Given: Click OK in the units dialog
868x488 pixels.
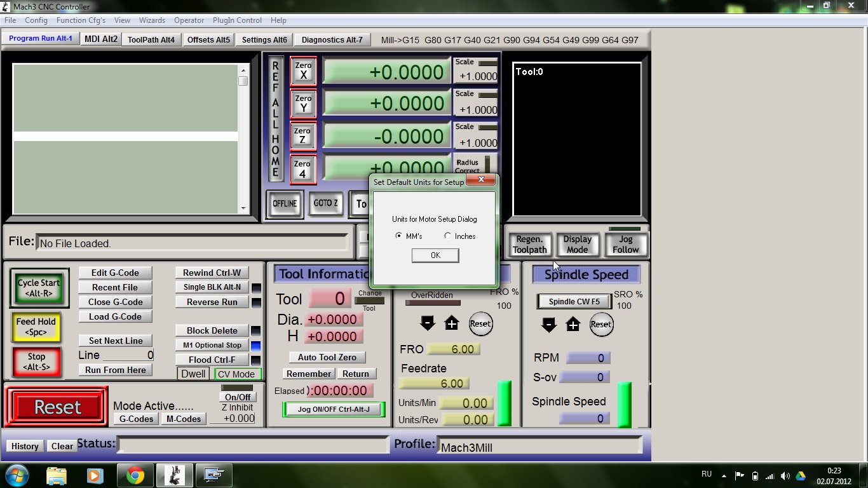Looking at the screenshot, I should pyautogui.click(x=435, y=255).
